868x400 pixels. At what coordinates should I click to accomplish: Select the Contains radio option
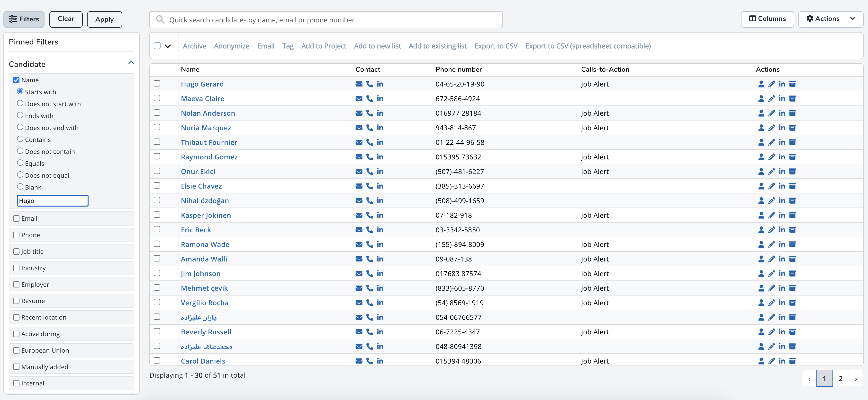pos(20,139)
